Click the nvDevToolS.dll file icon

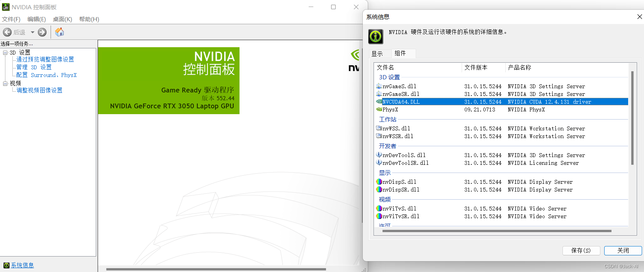379,155
